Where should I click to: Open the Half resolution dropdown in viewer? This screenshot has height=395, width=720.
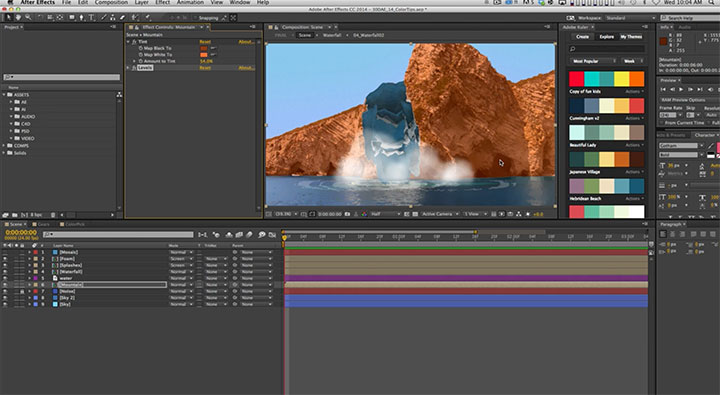[385, 214]
